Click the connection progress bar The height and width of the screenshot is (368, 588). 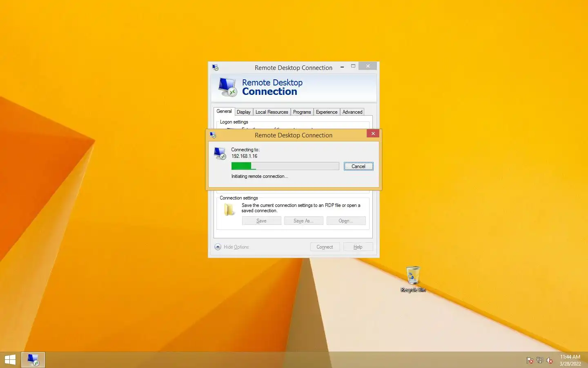coord(285,166)
